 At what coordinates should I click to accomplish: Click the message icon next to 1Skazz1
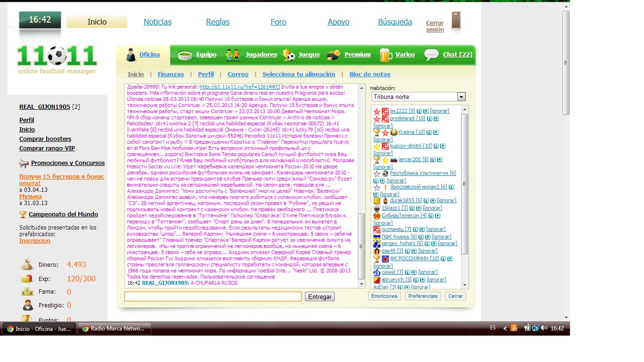pos(419,208)
